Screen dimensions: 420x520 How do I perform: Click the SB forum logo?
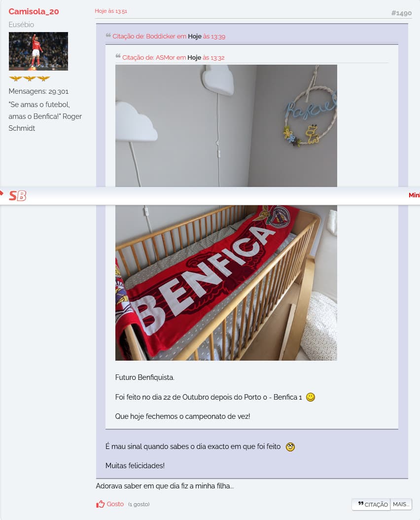coord(18,196)
